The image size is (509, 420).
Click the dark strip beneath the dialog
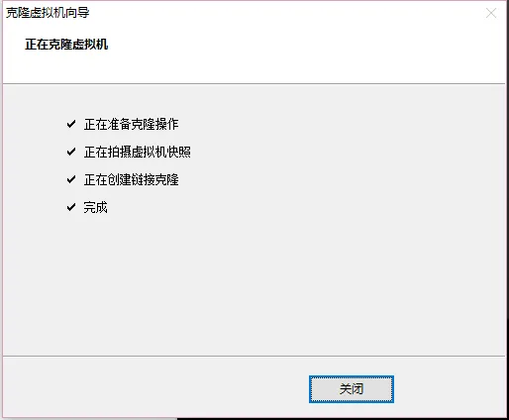tap(342, 419)
